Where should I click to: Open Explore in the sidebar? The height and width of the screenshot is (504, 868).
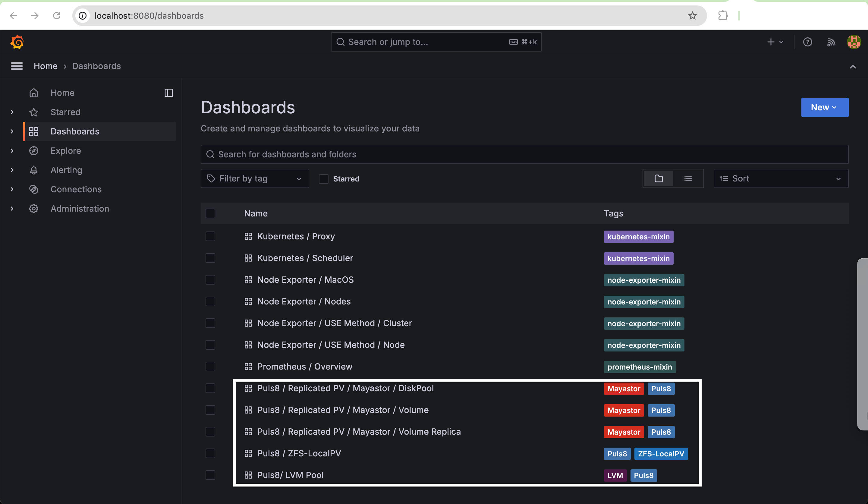[x=65, y=151]
